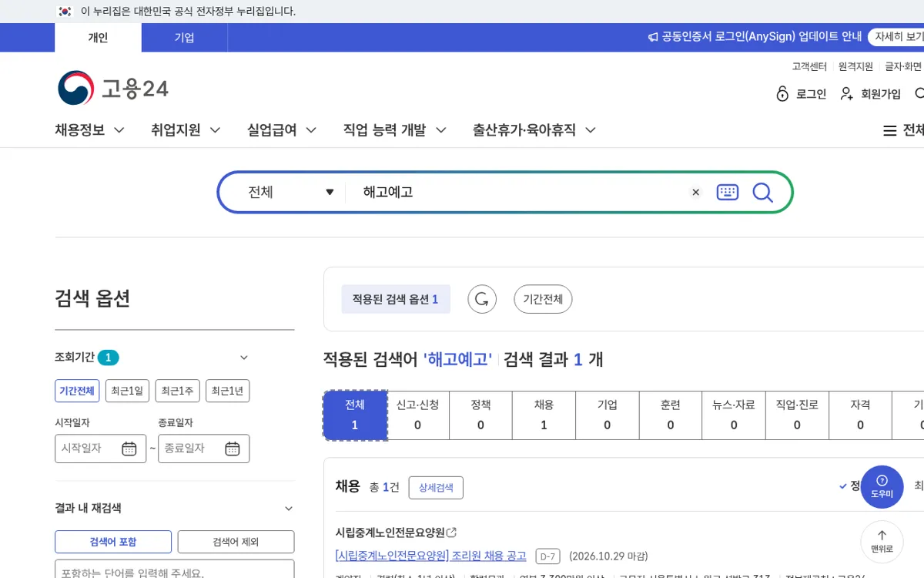This screenshot has height=578, width=924.
Task: Click the 고용24 logo
Action: [113, 89]
